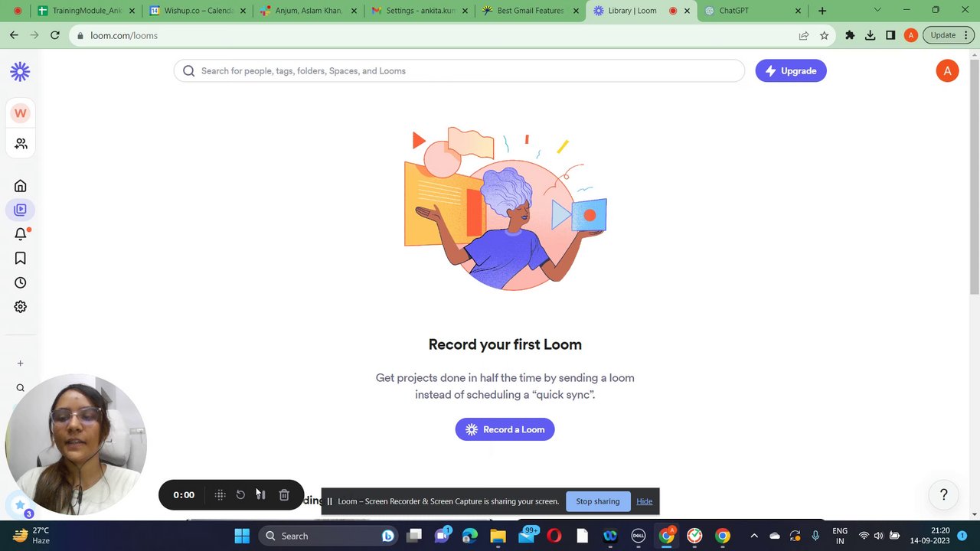Open the Mail taskbar icon with 99+ badge
The image size is (980, 551).
click(x=527, y=536)
